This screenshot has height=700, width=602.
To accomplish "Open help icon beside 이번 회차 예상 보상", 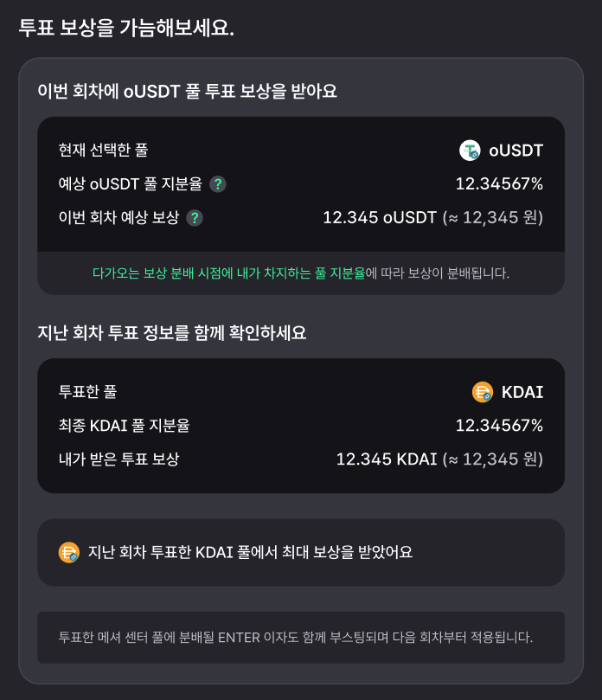I will 195,218.
